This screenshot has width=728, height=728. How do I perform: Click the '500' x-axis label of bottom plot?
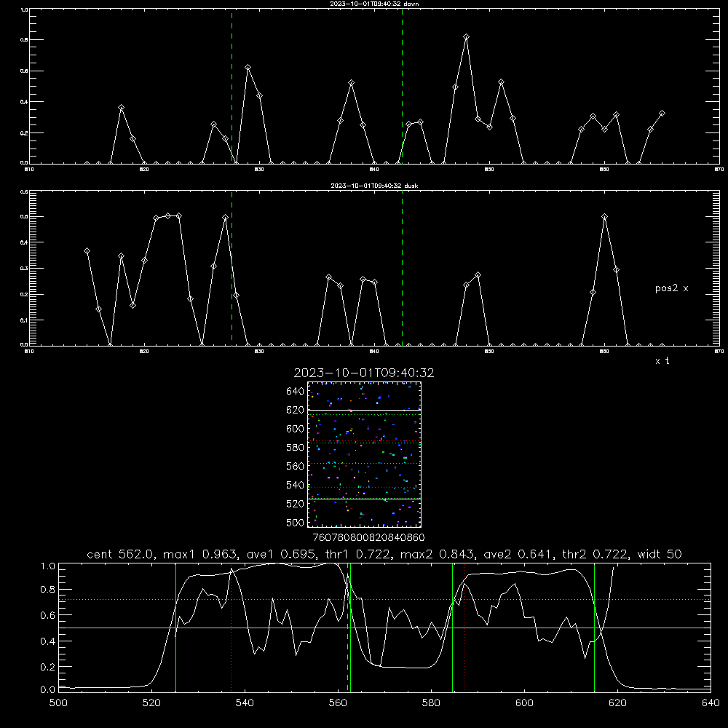(x=58, y=703)
